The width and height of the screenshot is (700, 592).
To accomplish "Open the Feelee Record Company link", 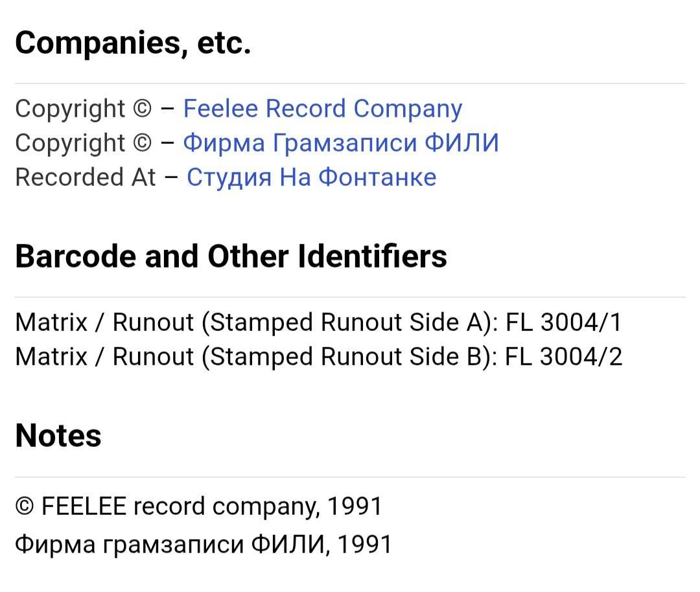I will pyautogui.click(x=322, y=109).
